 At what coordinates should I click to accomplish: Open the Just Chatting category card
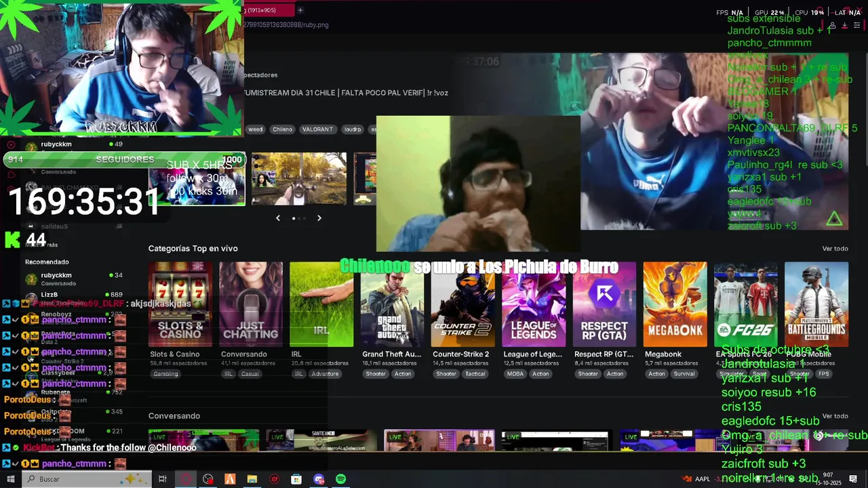[x=251, y=304]
